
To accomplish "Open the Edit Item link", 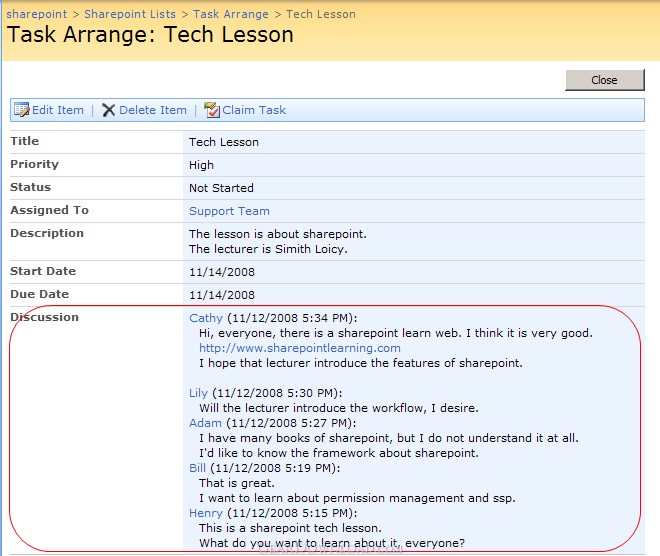I will coord(58,110).
